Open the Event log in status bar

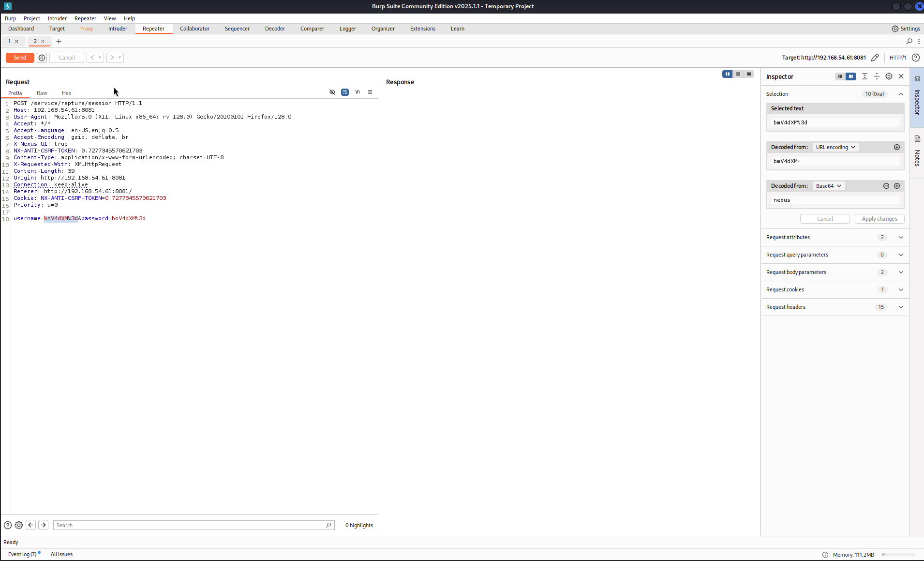coord(22,554)
